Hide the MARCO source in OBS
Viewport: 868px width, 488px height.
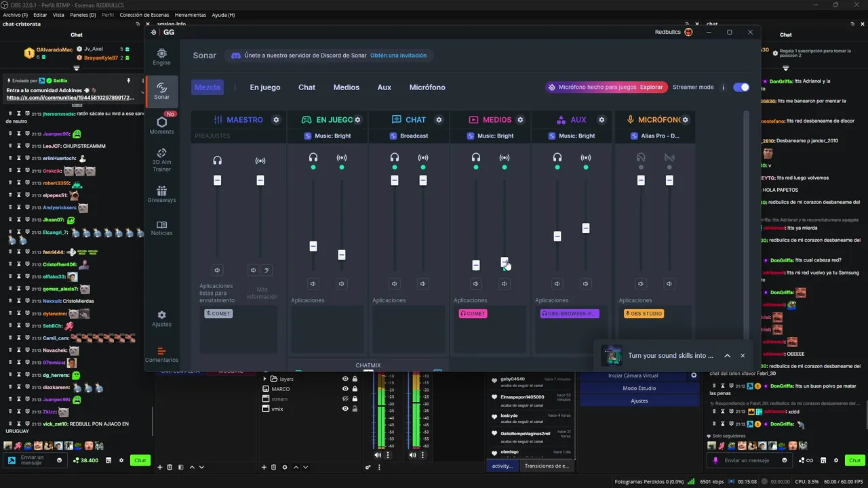click(345, 389)
